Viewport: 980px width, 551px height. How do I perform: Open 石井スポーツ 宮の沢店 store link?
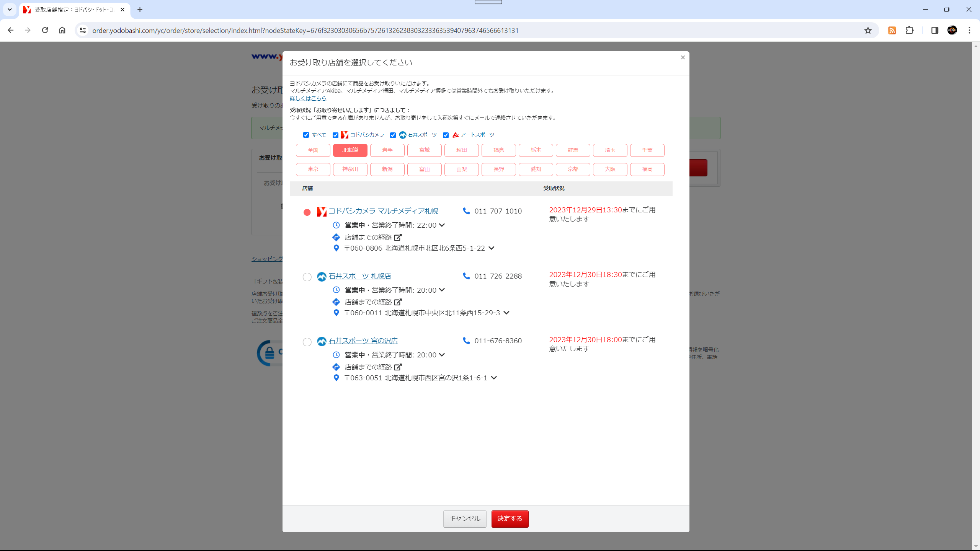[x=363, y=341]
